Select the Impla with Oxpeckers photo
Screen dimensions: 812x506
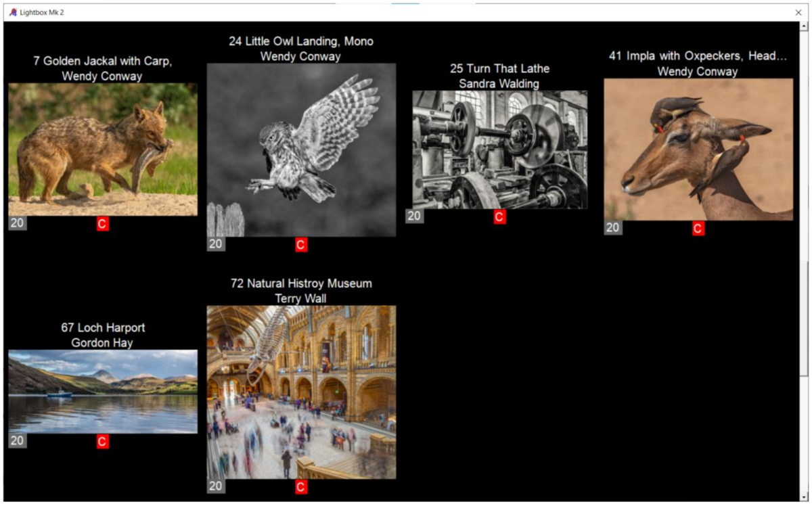[698, 149]
